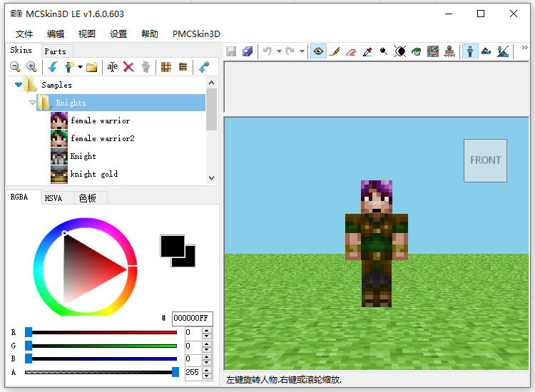The image size is (535, 392).
Task: Collapse the Samples folder
Action: pos(19,85)
